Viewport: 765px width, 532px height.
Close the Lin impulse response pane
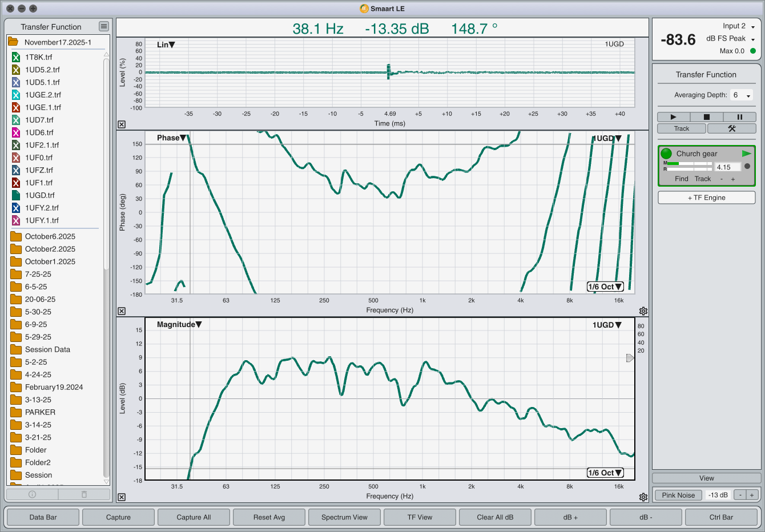(x=120, y=124)
